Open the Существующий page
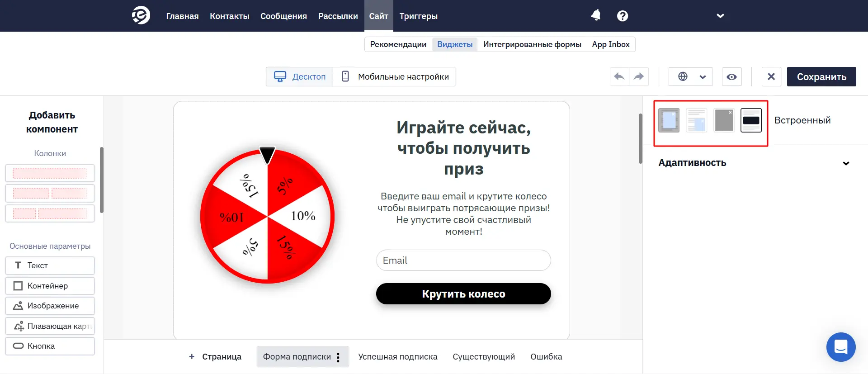The height and width of the screenshot is (374, 868). tap(484, 357)
